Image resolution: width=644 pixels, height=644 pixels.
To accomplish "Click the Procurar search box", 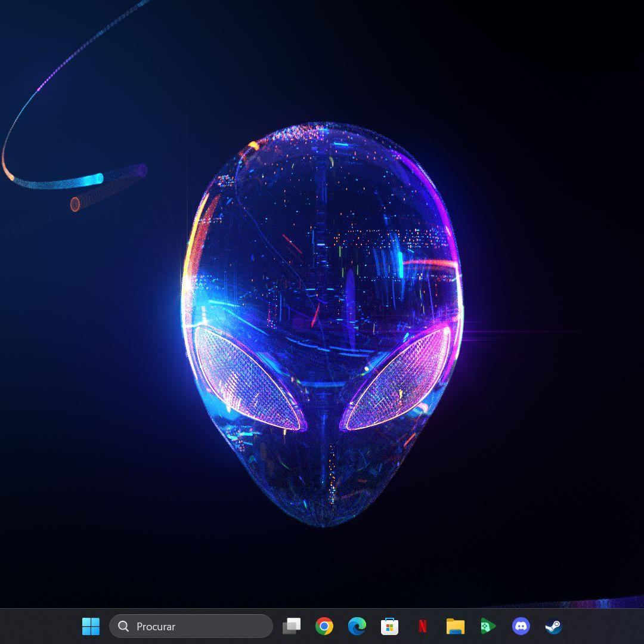I will point(191,626).
